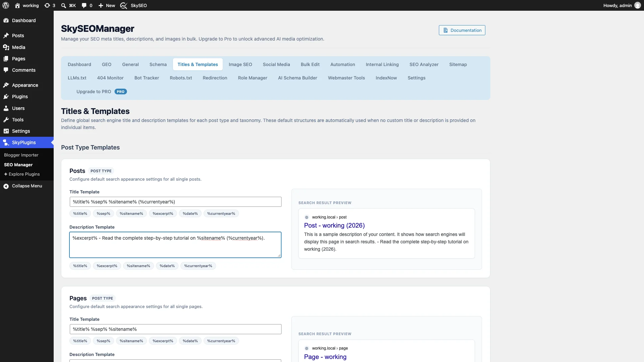Open the Appearance brush icon
The height and width of the screenshot is (362, 644).
tap(6, 85)
